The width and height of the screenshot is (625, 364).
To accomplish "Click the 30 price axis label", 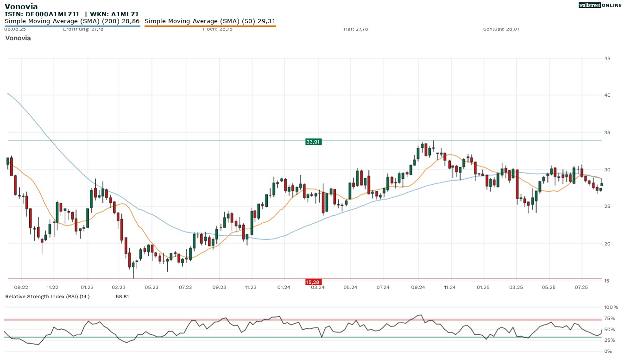I will point(607,169).
